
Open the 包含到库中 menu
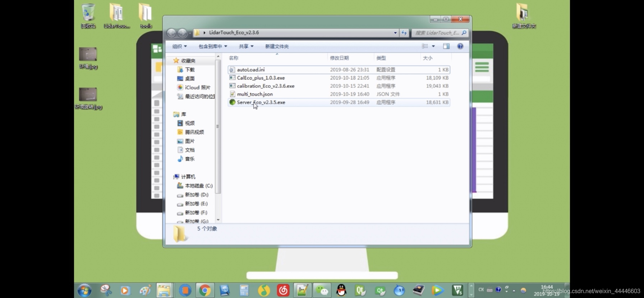pos(213,46)
